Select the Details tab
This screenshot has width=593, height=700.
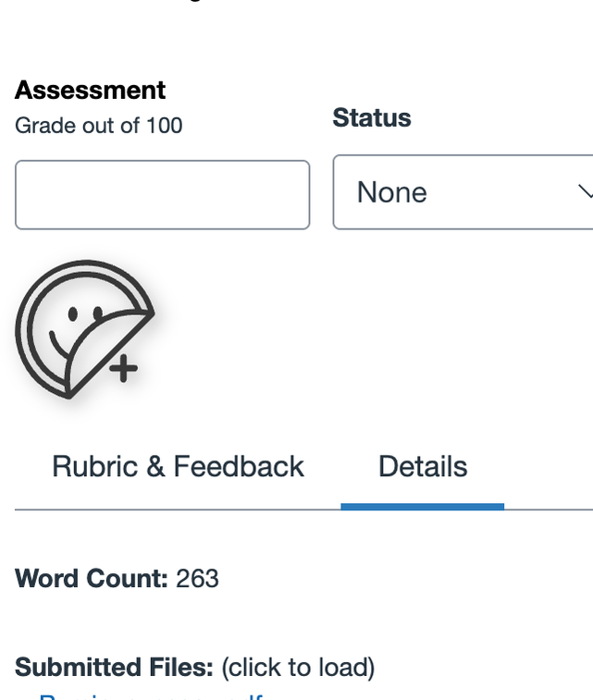click(423, 466)
